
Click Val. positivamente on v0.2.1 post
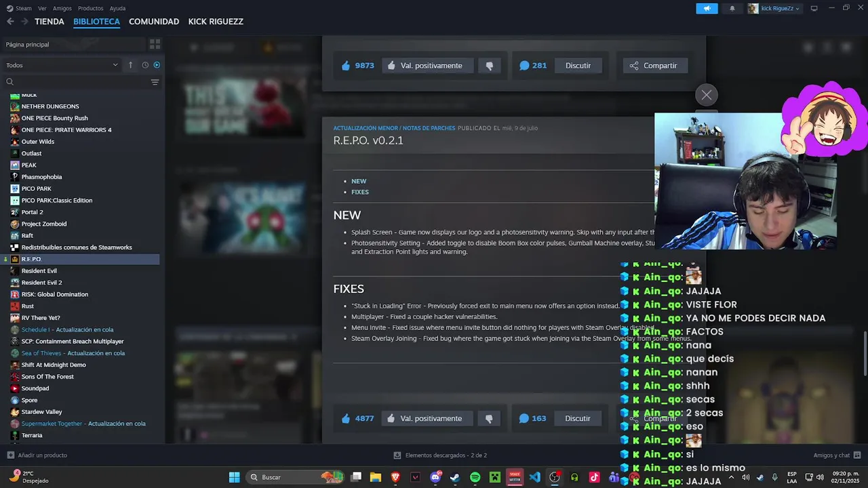pos(427,418)
